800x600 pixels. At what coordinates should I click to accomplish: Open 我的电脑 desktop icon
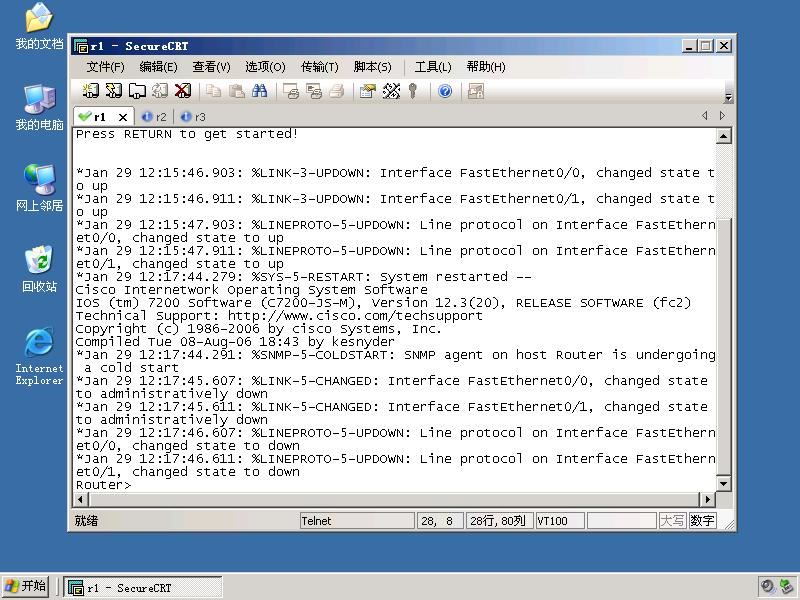[x=39, y=108]
